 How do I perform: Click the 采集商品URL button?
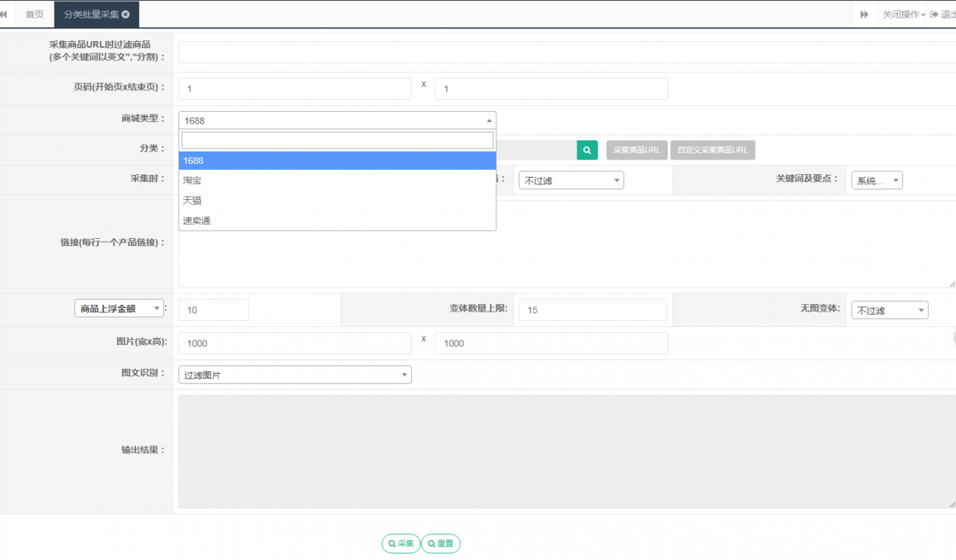pyautogui.click(x=637, y=150)
